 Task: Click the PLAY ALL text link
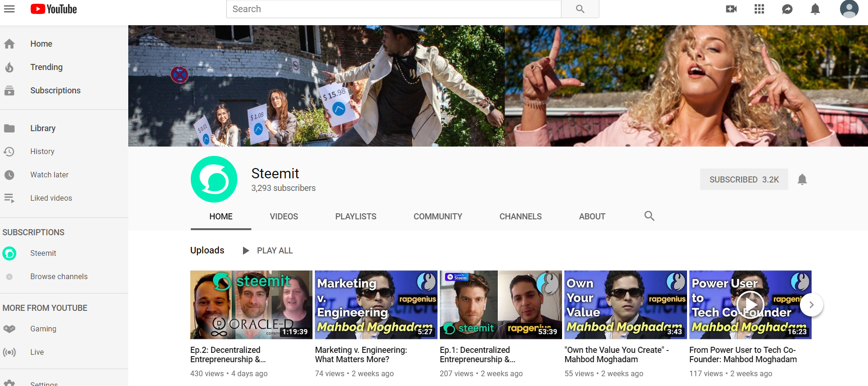point(275,251)
